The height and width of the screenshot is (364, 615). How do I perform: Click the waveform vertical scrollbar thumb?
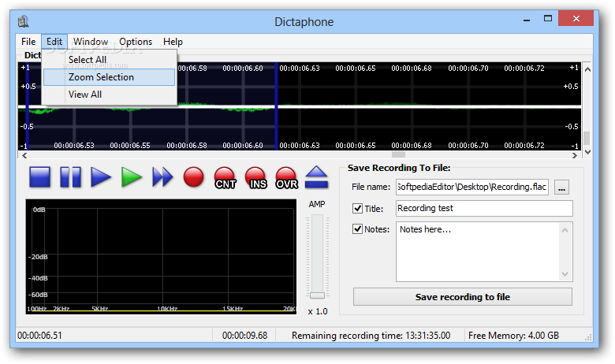pos(587,138)
